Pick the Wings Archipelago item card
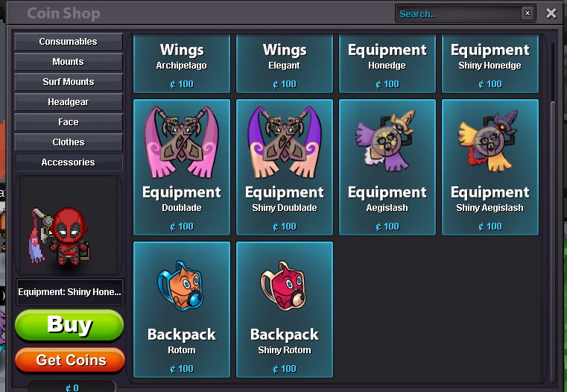 tap(182, 63)
